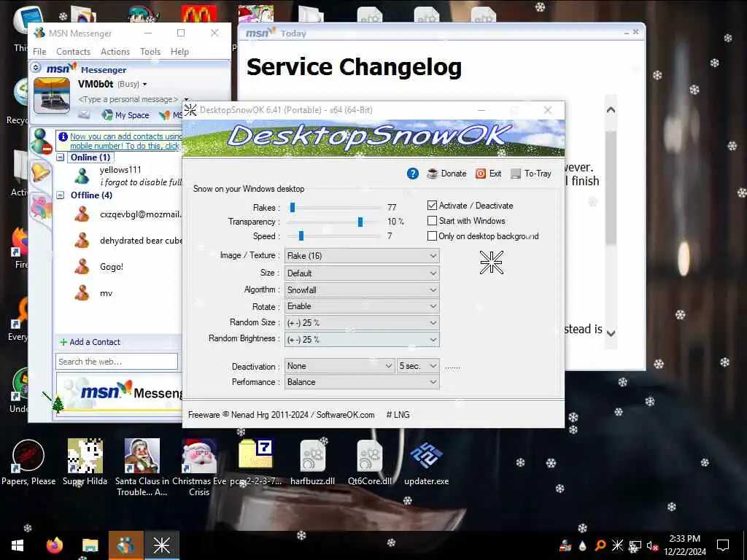Select the Qt6Core.dll desktop file

coord(370,462)
